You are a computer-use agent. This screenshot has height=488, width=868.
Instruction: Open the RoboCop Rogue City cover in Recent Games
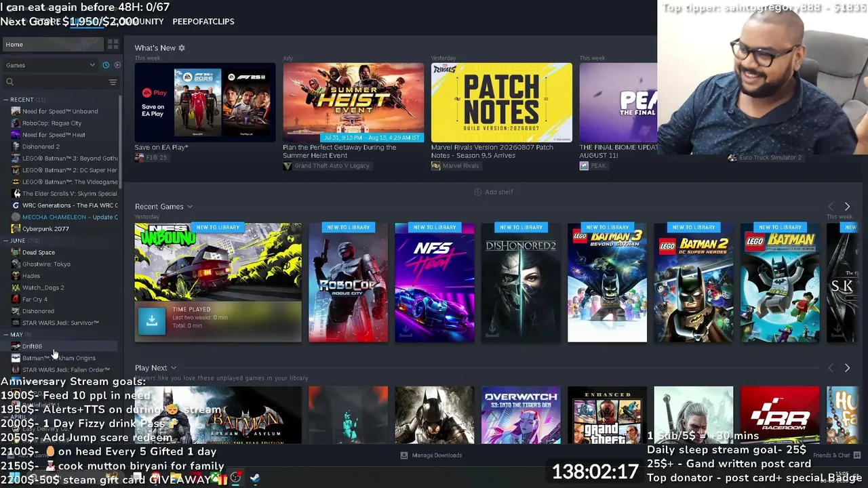click(348, 283)
